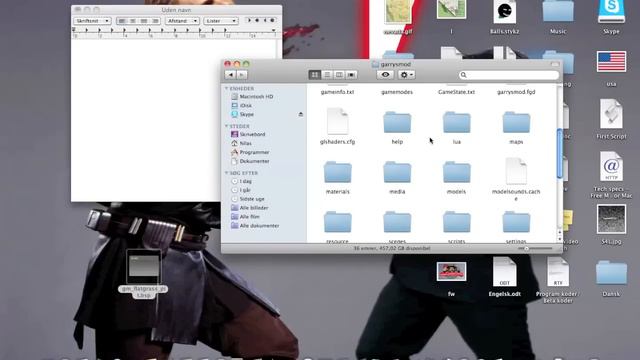Screen dimensions: 640x360
Task: Switch Finder to icon view
Action: [315, 75]
